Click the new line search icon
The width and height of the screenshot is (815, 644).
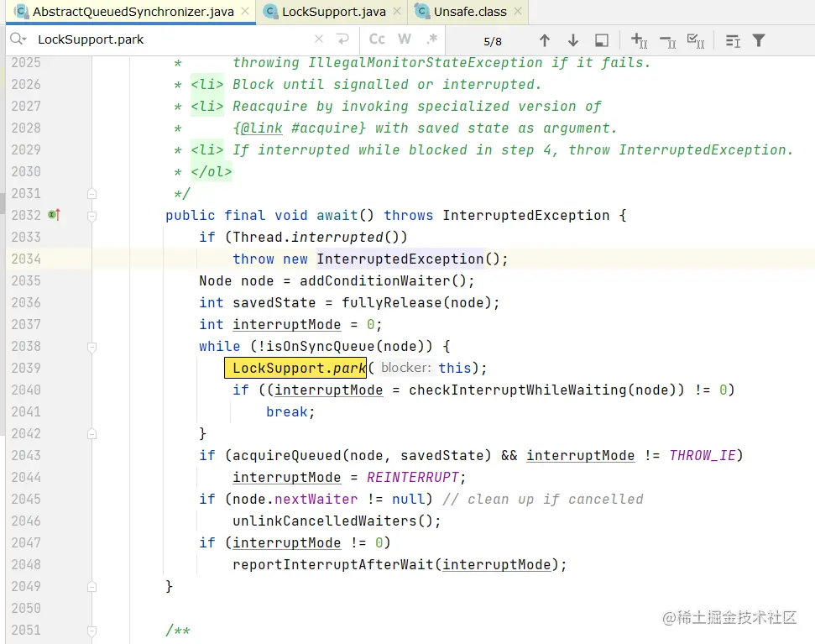tap(342, 39)
